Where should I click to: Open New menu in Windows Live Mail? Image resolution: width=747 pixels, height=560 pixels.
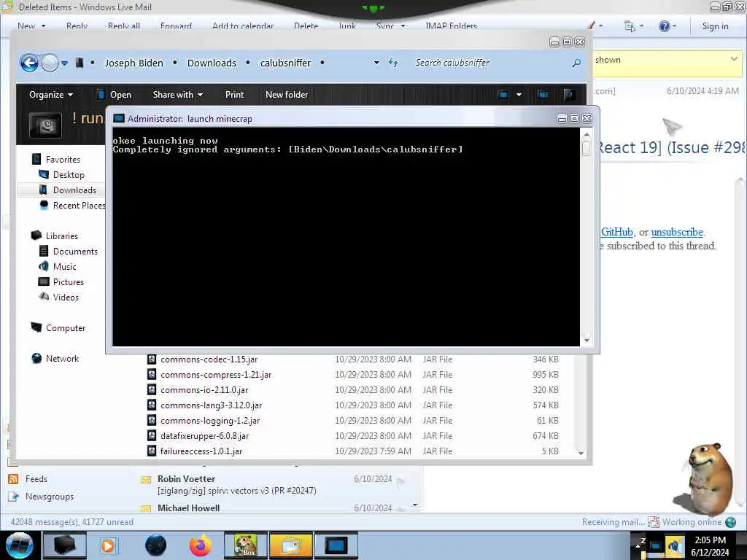pyautogui.click(x=31, y=26)
